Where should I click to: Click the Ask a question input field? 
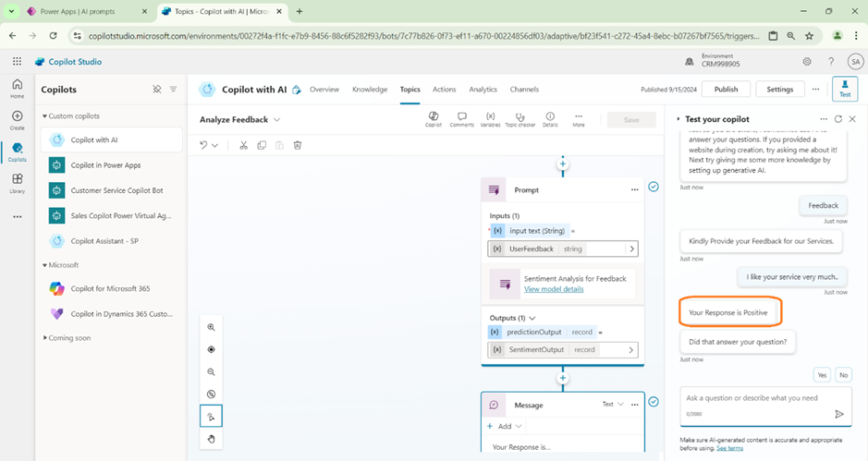(753, 398)
